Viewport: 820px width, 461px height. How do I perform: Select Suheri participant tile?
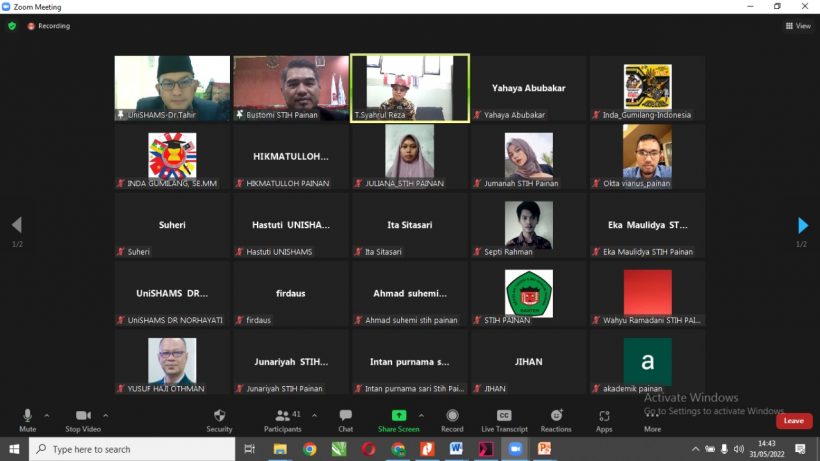[x=172, y=225]
